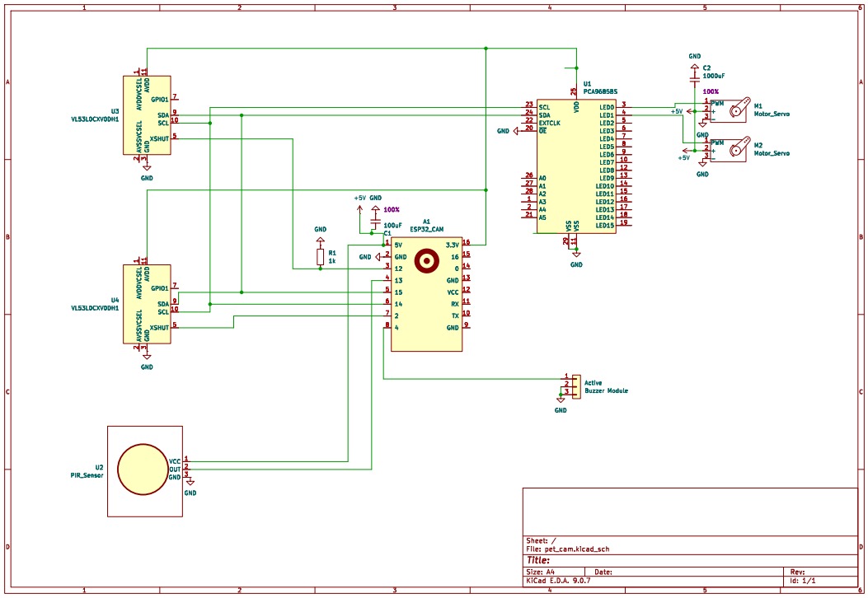Screen dimensions: 868x598
Task: Click the purple '100%' label beside C1
Action: click(x=392, y=210)
